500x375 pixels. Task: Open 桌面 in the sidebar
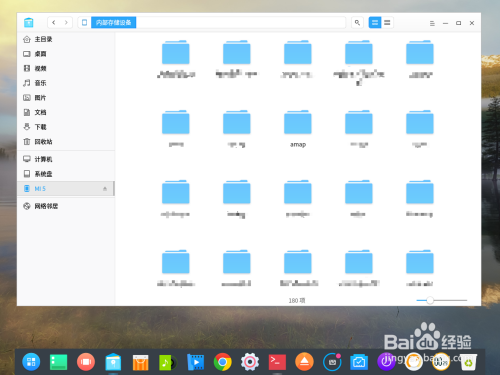point(66,54)
